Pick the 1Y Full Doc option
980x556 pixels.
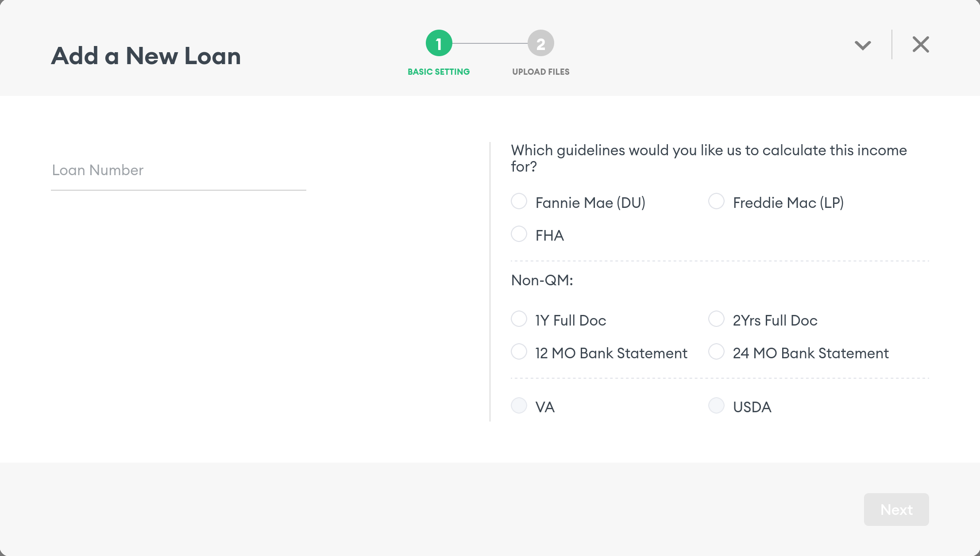(x=519, y=319)
